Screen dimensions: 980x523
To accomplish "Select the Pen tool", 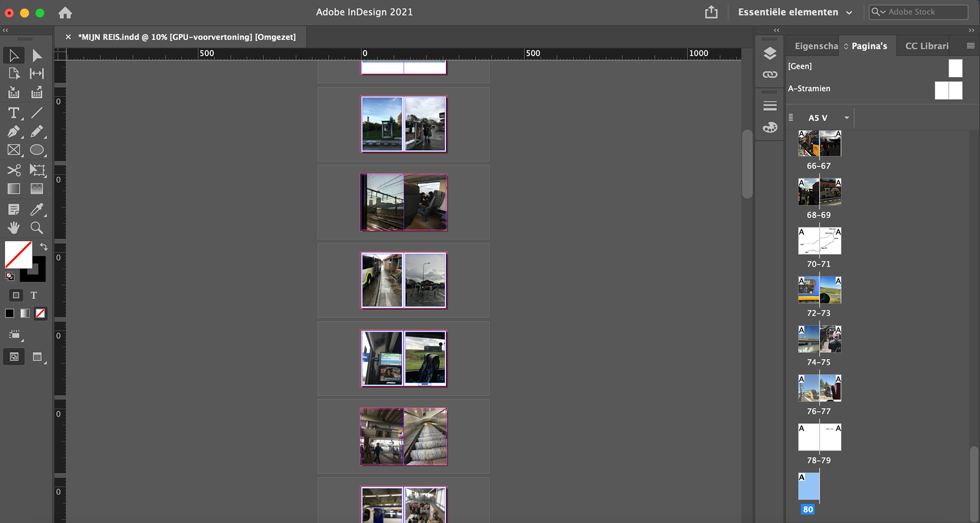I will (14, 132).
